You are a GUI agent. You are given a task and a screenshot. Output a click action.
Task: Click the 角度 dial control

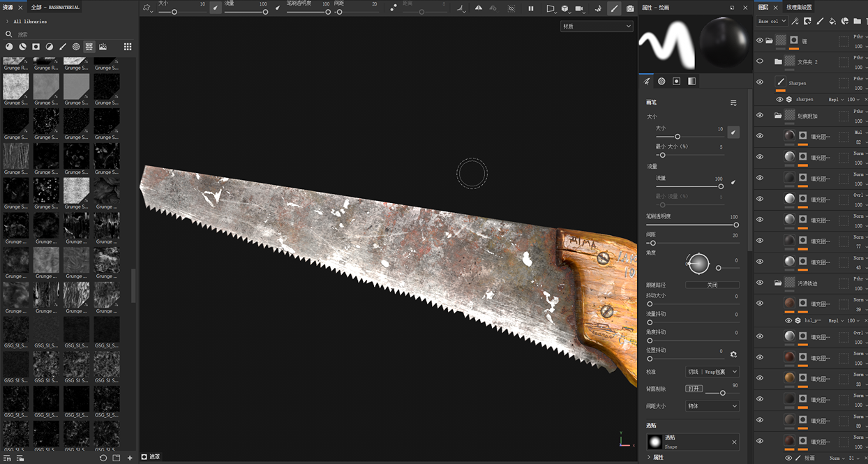tap(698, 264)
